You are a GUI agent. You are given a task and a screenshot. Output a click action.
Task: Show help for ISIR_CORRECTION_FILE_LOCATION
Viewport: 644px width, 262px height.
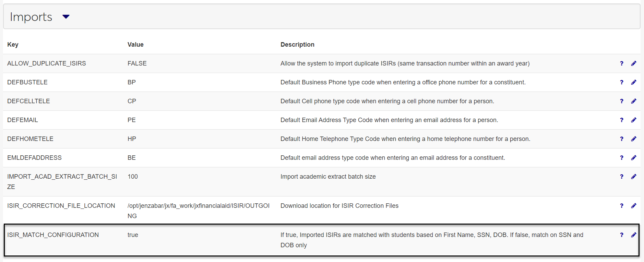click(621, 206)
